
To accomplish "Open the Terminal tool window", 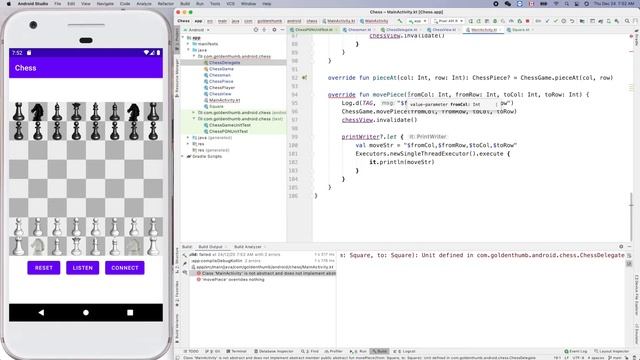I will [x=236, y=351].
